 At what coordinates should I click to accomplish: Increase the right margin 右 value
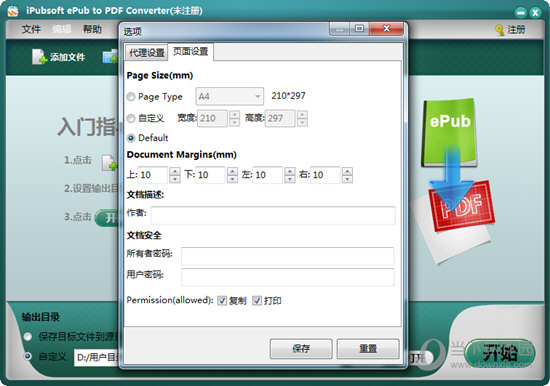pyautogui.click(x=347, y=171)
